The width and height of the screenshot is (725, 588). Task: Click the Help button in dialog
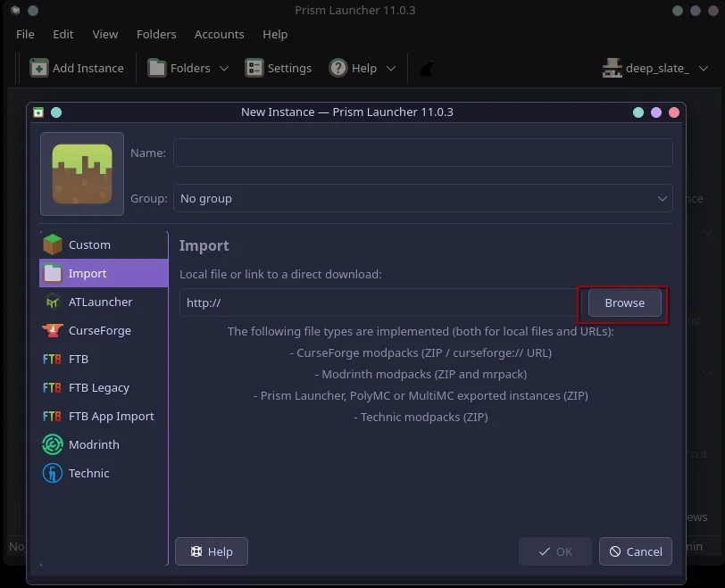point(212,551)
